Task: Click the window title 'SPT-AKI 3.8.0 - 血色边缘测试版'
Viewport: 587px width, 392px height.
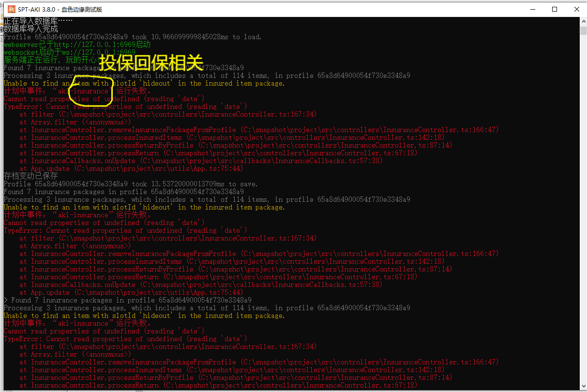Action: tap(60, 10)
